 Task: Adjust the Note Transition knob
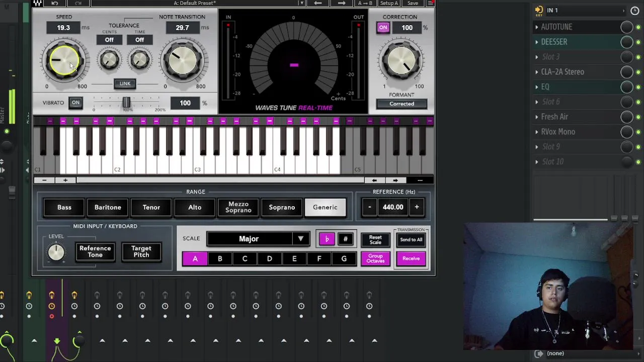(183, 60)
